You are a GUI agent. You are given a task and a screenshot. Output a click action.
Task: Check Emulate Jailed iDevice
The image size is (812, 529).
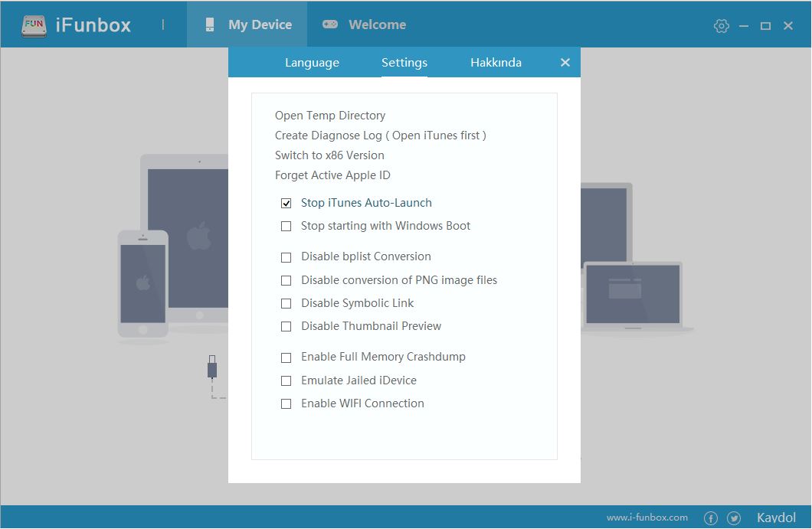point(286,381)
